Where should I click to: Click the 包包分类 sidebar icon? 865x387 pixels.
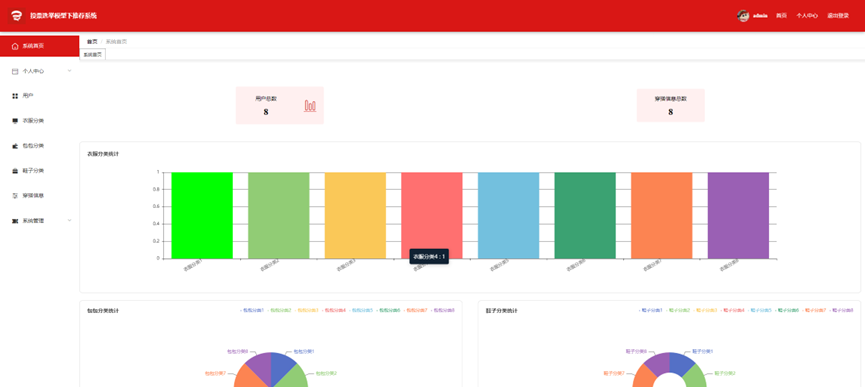(15, 146)
